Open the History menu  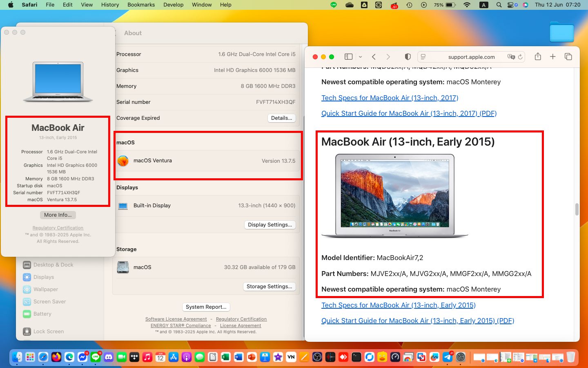(x=110, y=4)
